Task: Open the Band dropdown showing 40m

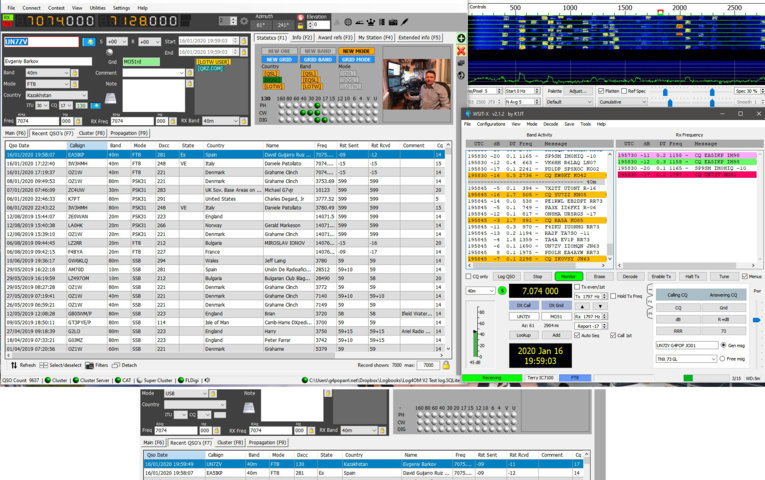Action: (x=47, y=73)
